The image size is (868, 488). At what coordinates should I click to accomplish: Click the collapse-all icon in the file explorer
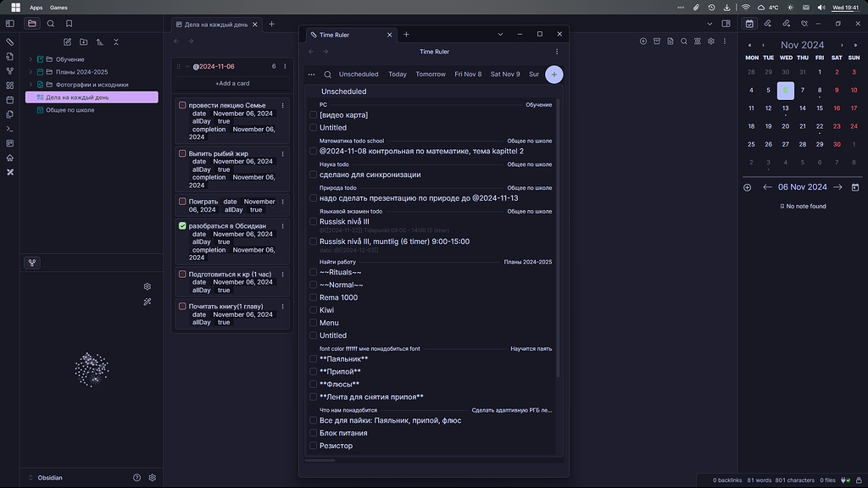click(x=115, y=42)
